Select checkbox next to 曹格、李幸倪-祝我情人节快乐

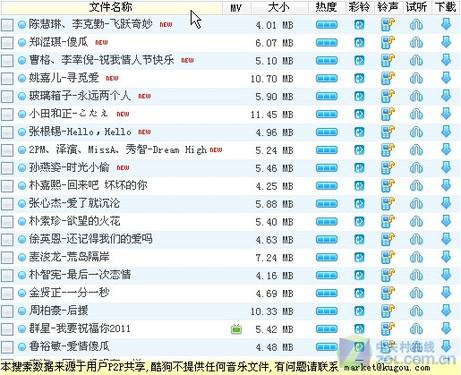click(x=7, y=61)
